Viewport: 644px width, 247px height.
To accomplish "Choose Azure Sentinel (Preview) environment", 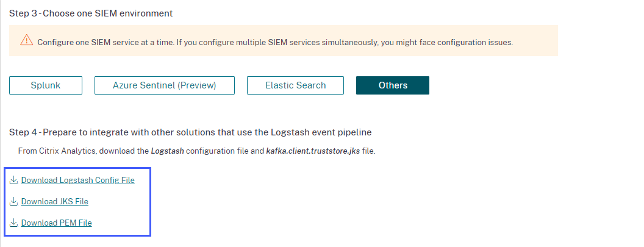I will click(x=164, y=85).
